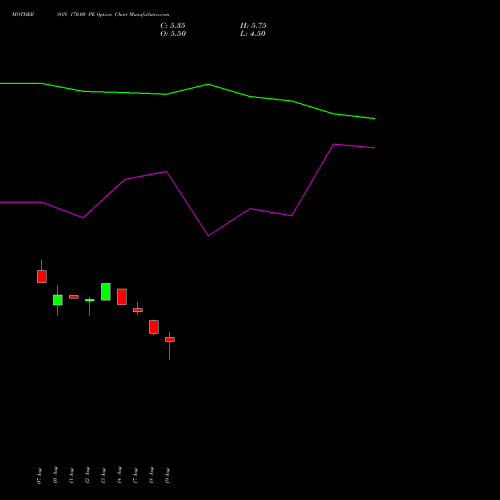500x500 pixels.
Task: Select the small red candle for 17 Aug
Action: pos(138,310)
